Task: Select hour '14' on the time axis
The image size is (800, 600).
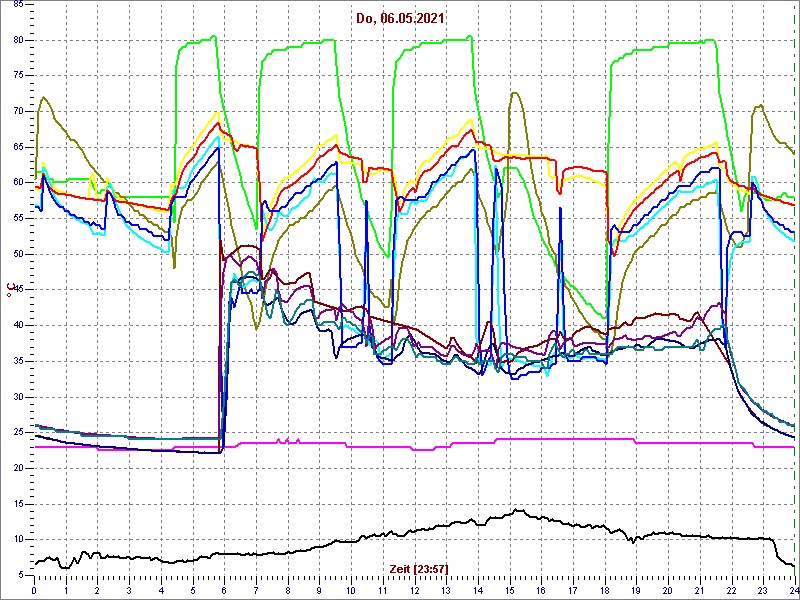Action: tap(478, 591)
